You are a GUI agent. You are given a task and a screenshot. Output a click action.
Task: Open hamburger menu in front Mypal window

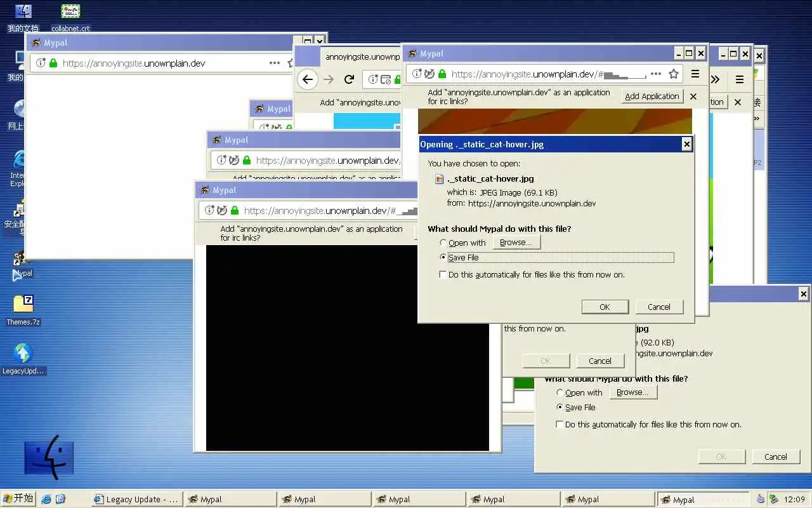[x=695, y=74]
